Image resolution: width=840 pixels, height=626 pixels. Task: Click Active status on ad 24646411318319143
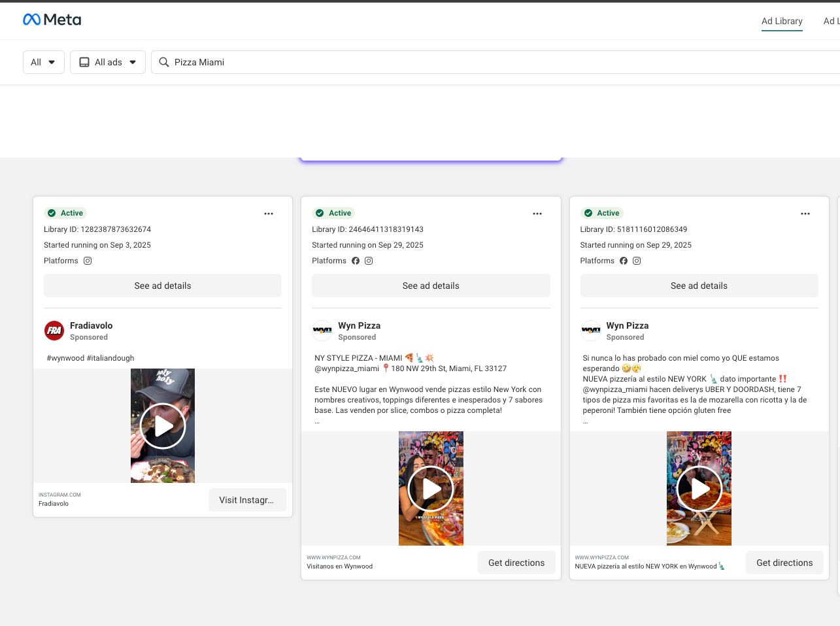[x=333, y=213]
